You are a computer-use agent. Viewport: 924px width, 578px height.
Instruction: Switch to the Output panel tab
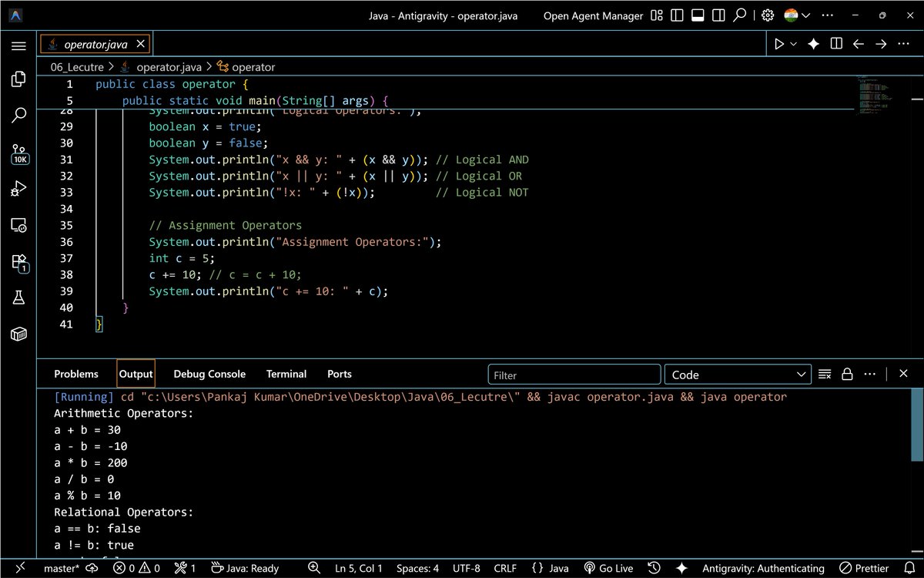tap(136, 374)
